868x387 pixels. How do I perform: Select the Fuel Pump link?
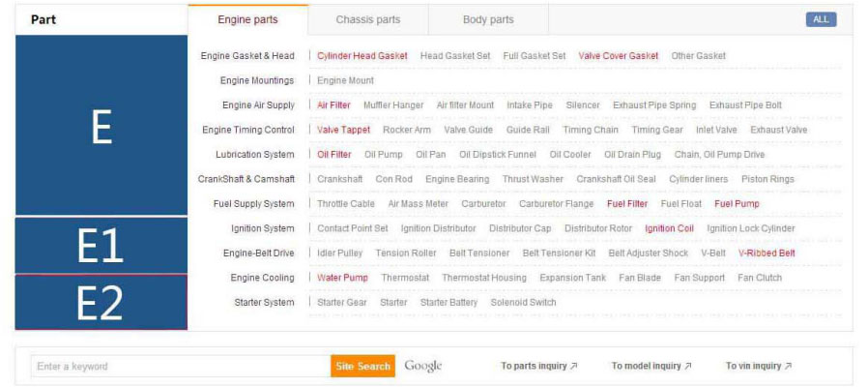pyautogui.click(x=737, y=204)
